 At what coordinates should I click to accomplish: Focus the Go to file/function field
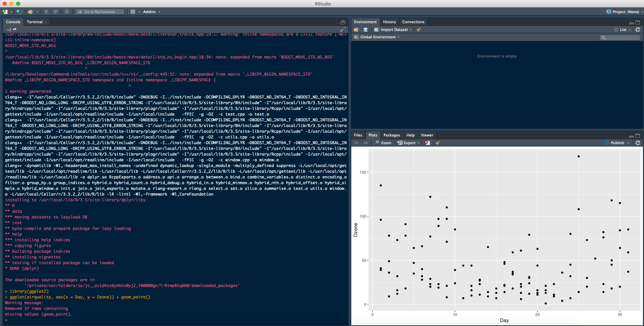[100, 12]
